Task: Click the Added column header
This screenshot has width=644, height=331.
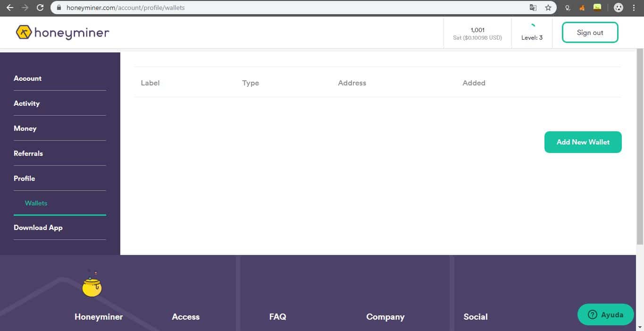Action: click(x=474, y=83)
